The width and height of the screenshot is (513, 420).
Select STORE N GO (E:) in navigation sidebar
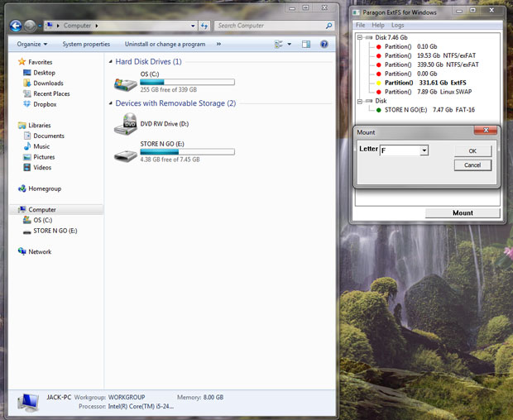pyautogui.click(x=55, y=231)
